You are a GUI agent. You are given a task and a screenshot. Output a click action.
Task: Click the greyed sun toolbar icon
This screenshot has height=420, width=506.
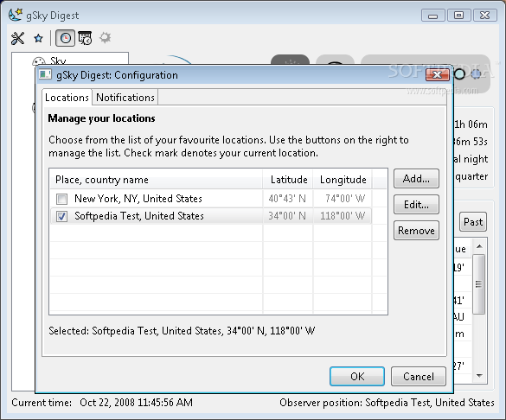(106, 38)
